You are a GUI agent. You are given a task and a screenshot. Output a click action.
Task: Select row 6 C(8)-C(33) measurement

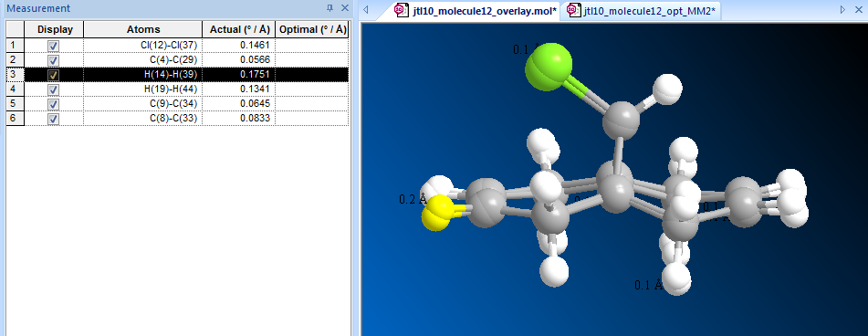click(177, 118)
